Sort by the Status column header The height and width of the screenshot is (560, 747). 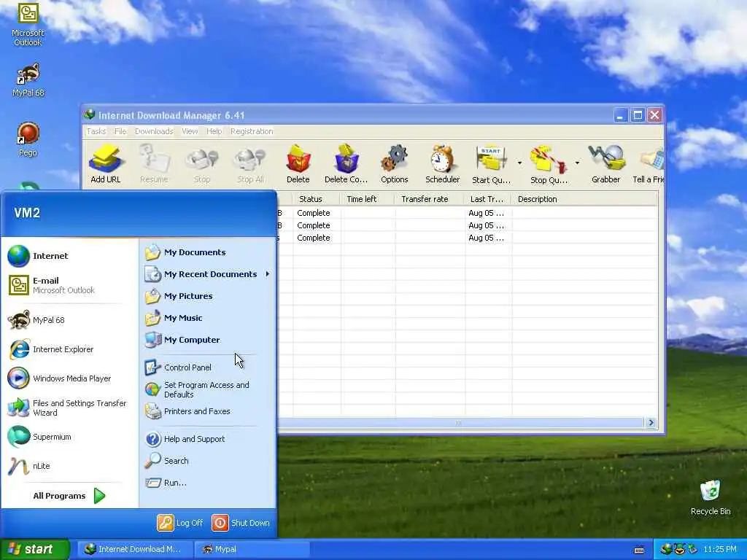point(316,199)
